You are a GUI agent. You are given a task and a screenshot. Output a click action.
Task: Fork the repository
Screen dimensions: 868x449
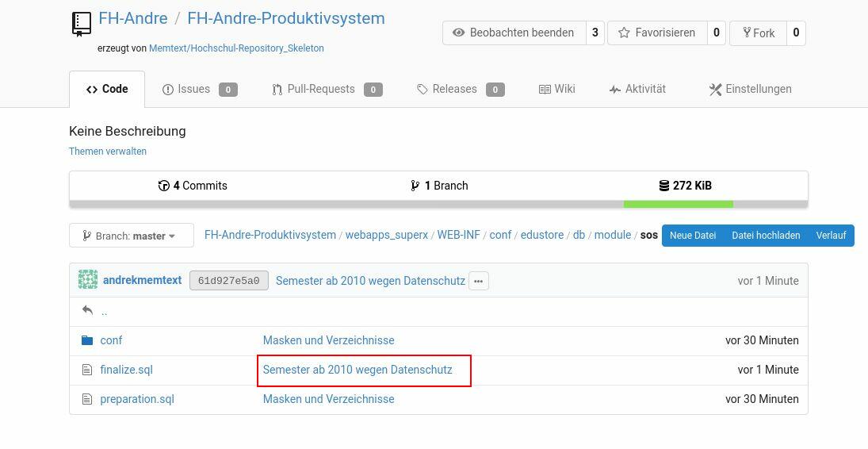tap(758, 33)
